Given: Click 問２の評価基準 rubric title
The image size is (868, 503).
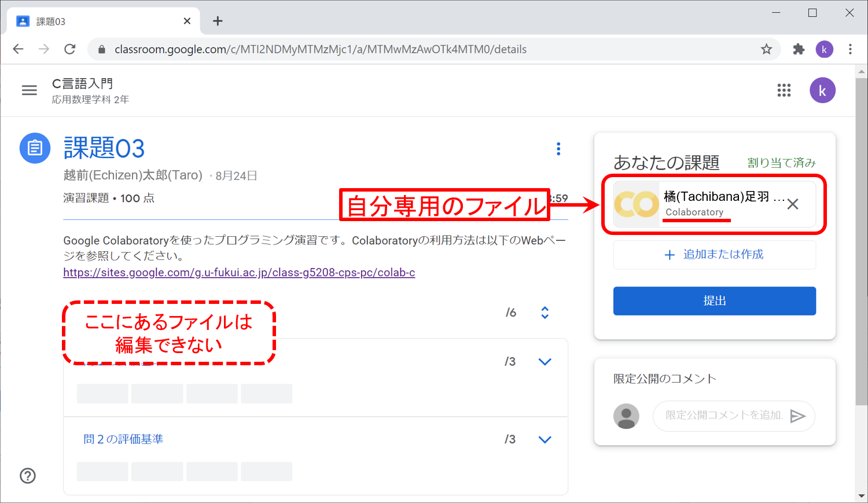Looking at the screenshot, I should pos(123,439).
